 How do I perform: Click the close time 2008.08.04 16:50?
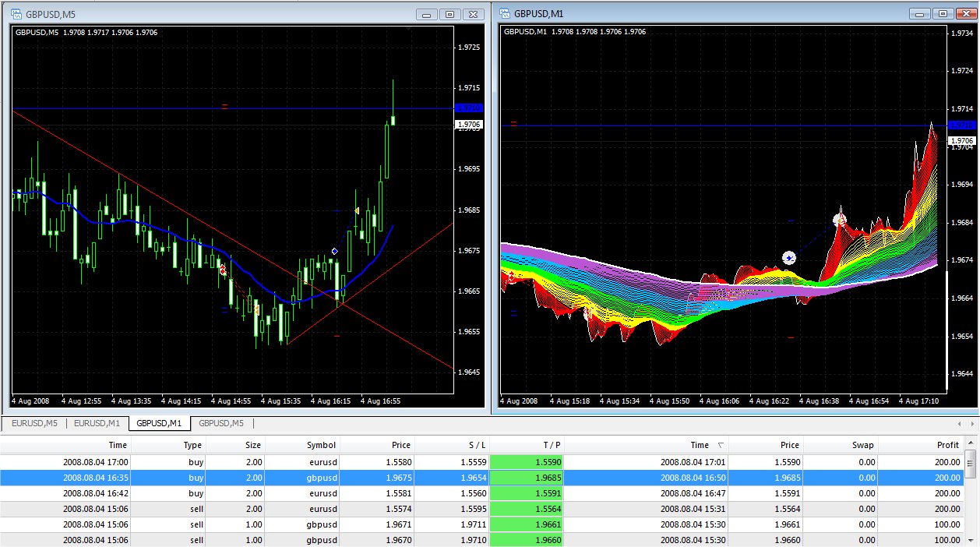pos(693,477)
